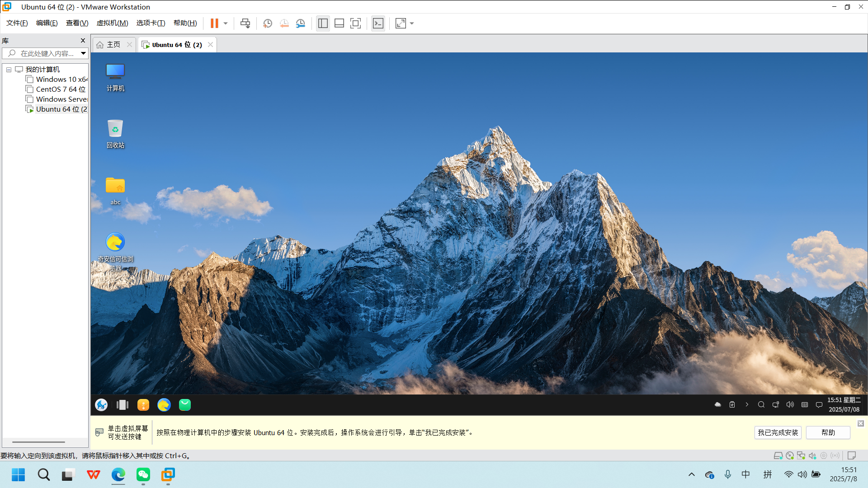Click the VMware network adapter status icon
Screen dimensions: 868x488
[x=801, y=455]
